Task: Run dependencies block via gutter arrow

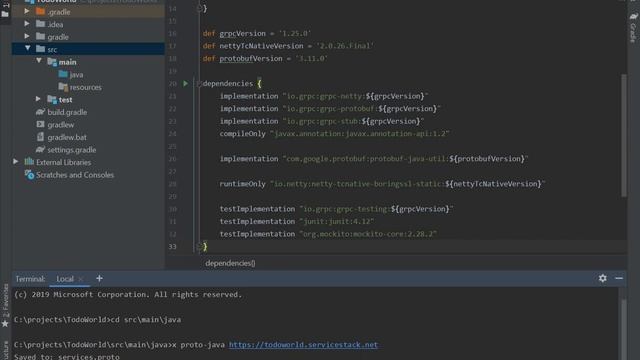Action: (x=185, y=83)
